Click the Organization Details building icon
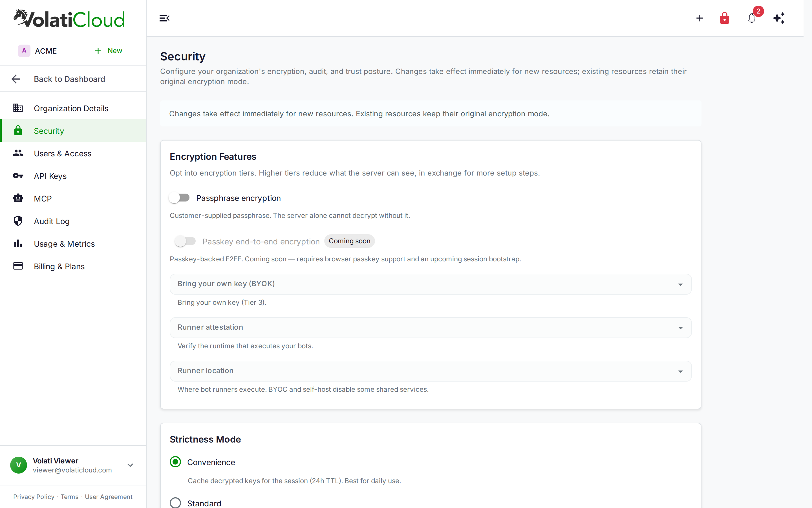This screenshot has width=812, height=508. pyautogui.click(x=18, y=108)
